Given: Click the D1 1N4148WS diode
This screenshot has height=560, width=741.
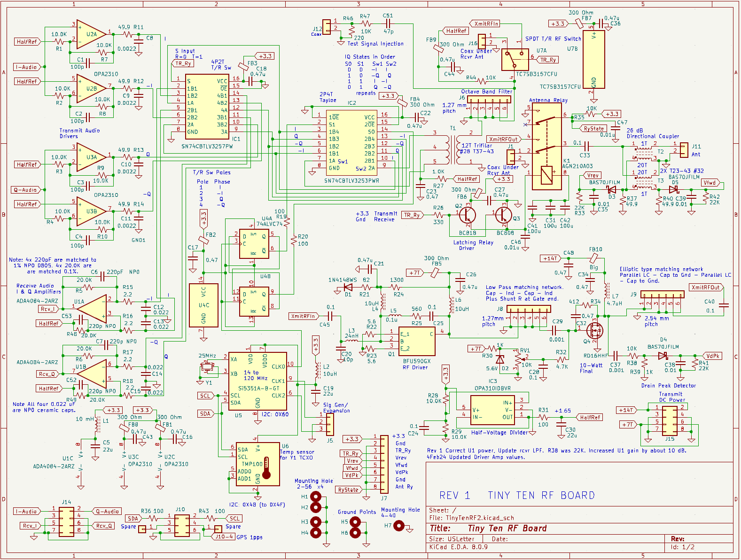Looking at the screenshot, I should [348, 288].
